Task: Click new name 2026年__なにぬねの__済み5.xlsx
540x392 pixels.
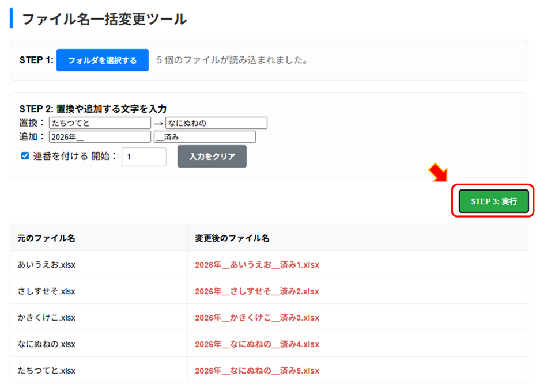Action: click(257, 370)
